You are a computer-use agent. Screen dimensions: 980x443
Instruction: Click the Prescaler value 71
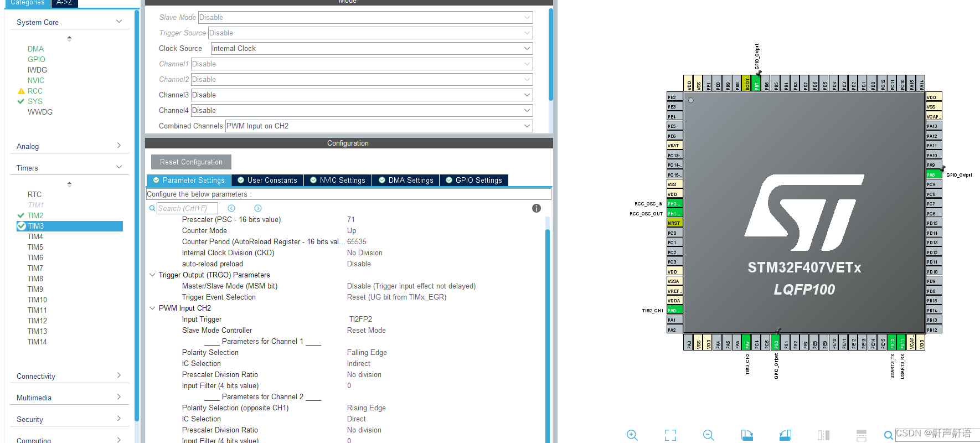351,219
